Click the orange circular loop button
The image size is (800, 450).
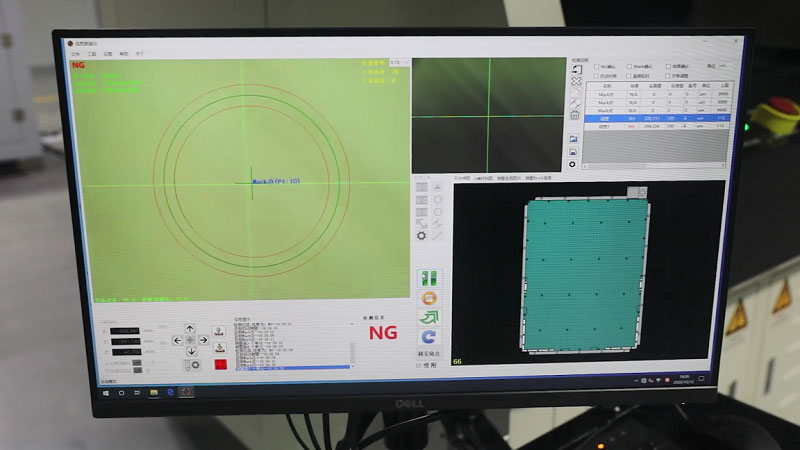(429, 297)
